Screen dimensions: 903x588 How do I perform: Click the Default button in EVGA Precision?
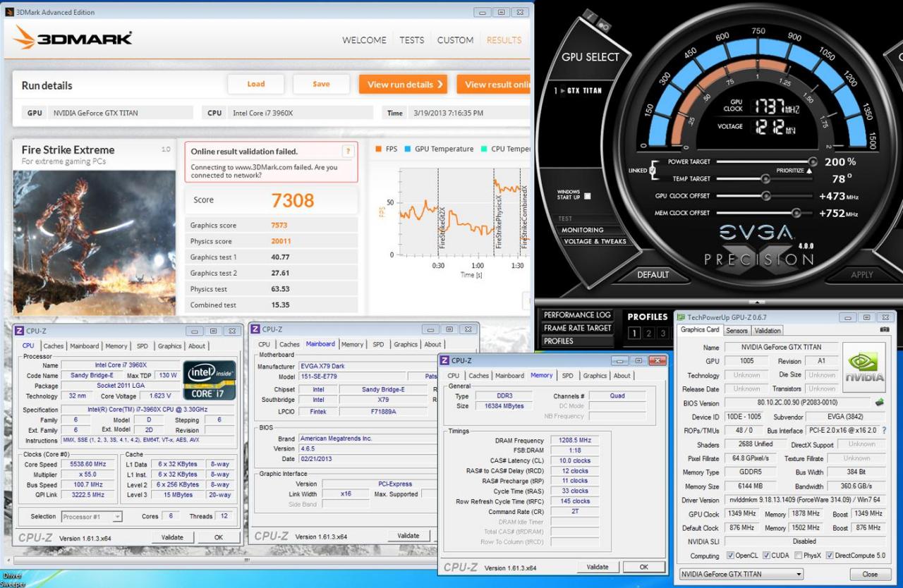click(653, 274)
